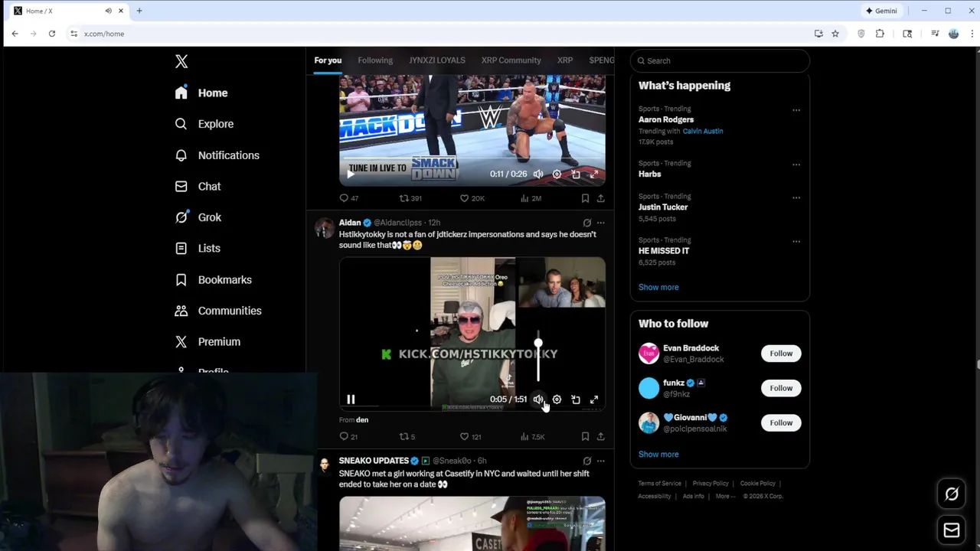Switch to the Following tab
Viewport: 980px width, 551px height.
[375, 60]
